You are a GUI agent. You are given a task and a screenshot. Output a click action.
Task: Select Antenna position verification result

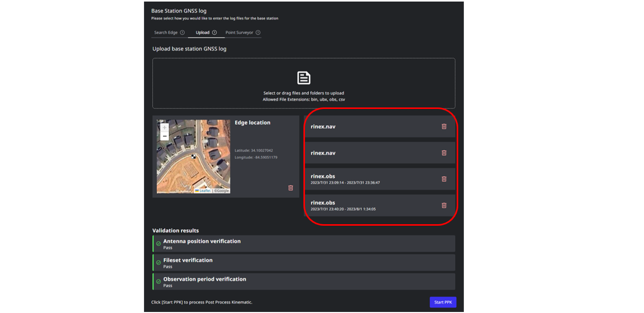304,244
